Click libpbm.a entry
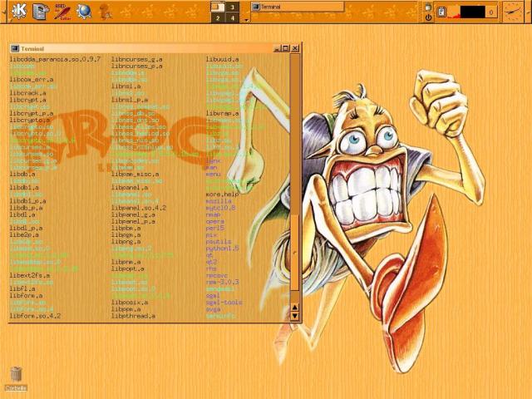 (x=126, y=229)
